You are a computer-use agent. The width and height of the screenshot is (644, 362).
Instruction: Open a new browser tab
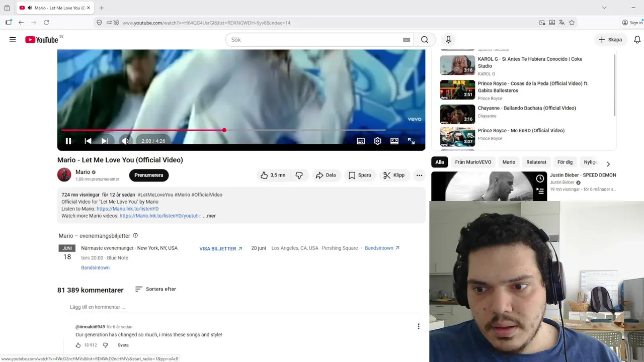click(102, 8)
